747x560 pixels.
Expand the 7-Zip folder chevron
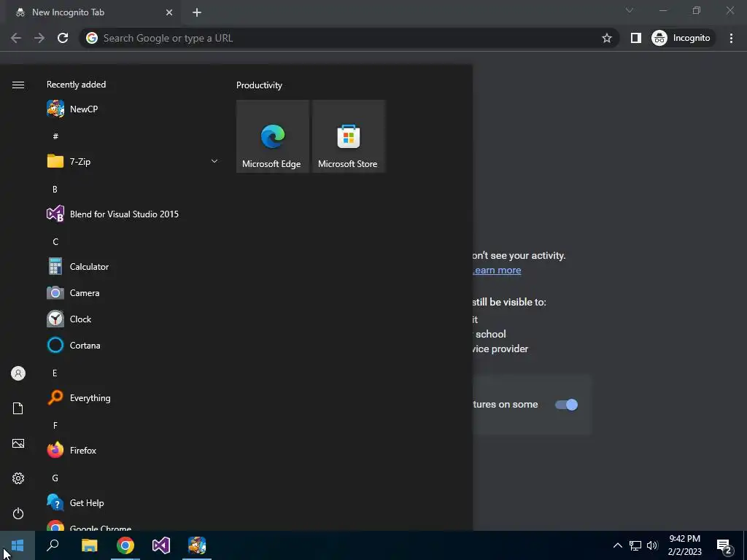[214, 161]
